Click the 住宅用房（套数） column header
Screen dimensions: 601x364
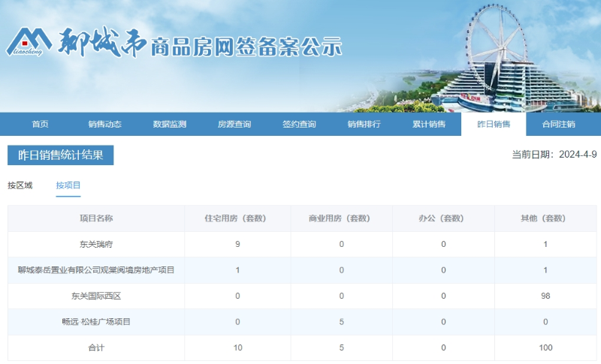(237, 218)
